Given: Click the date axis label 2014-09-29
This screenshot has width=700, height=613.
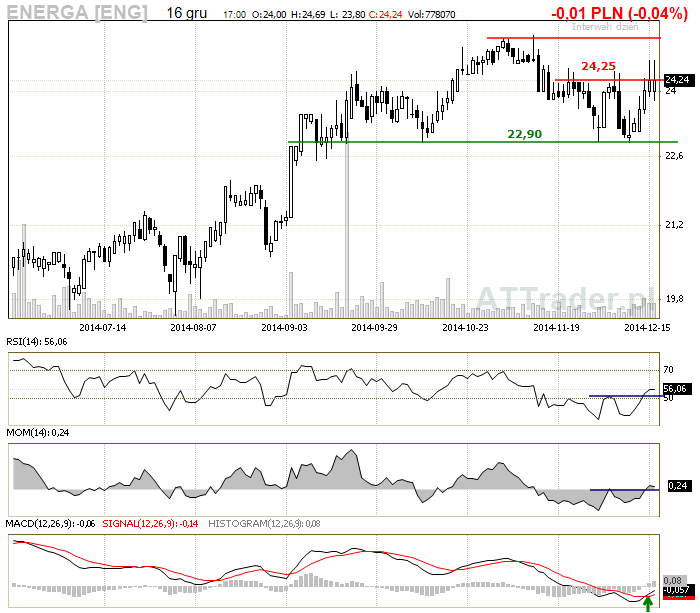Looking at the screenshot, I should (x=375, y=328).
